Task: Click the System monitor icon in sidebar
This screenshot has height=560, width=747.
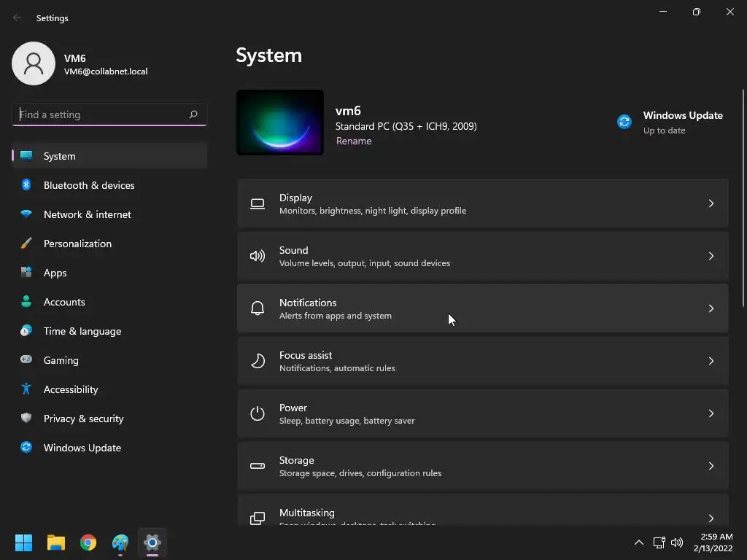Action: pos(26,156)
